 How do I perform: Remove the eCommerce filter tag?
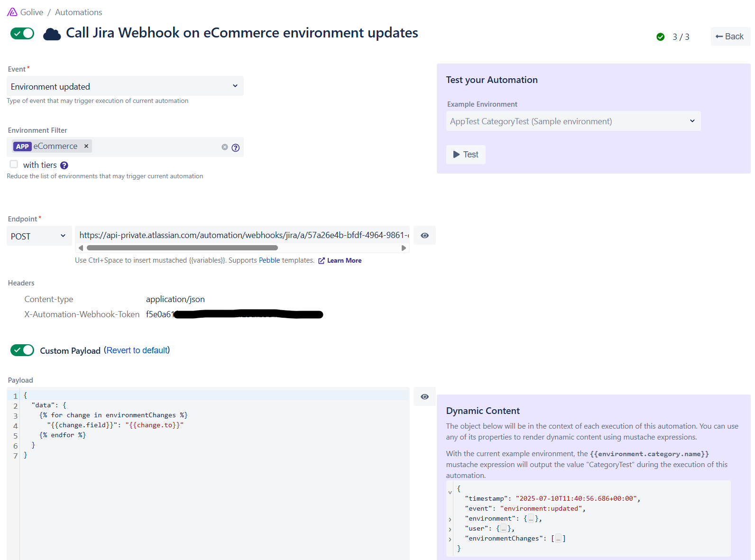click(86, 146)
